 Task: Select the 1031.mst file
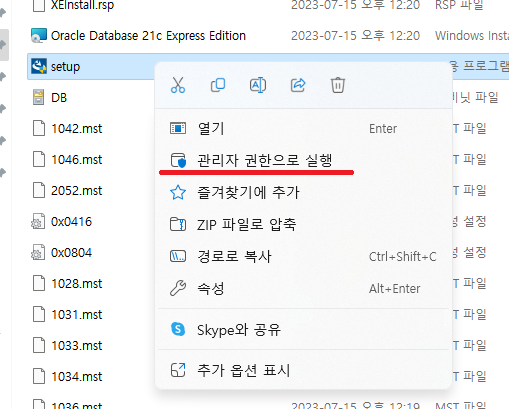pos(77,315)
